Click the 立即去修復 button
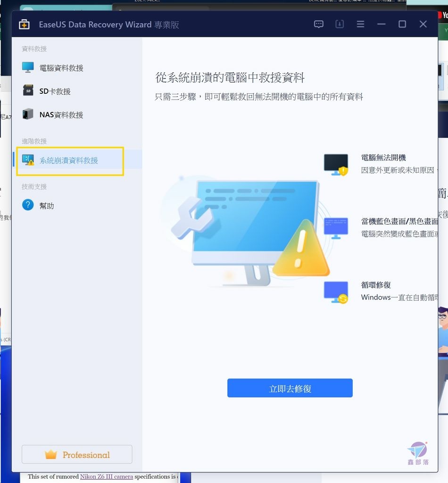Screen dimensions: 448x483 [x=290, y=388]
